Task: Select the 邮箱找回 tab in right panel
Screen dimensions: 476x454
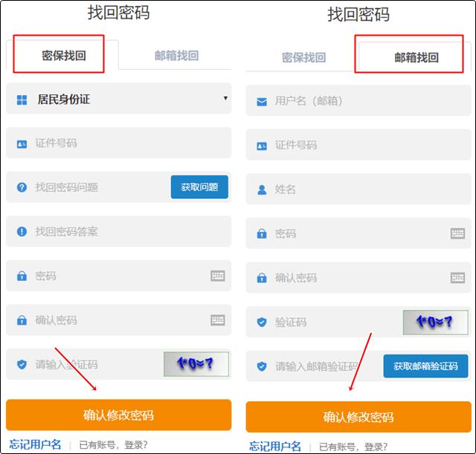Action: 416,57
